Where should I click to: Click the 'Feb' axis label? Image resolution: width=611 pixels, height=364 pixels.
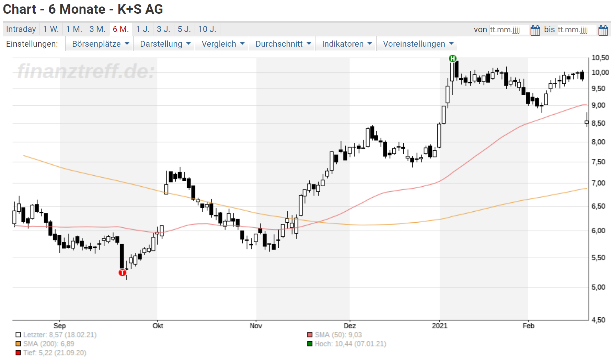pyautogui.click(x=529, y=326)
